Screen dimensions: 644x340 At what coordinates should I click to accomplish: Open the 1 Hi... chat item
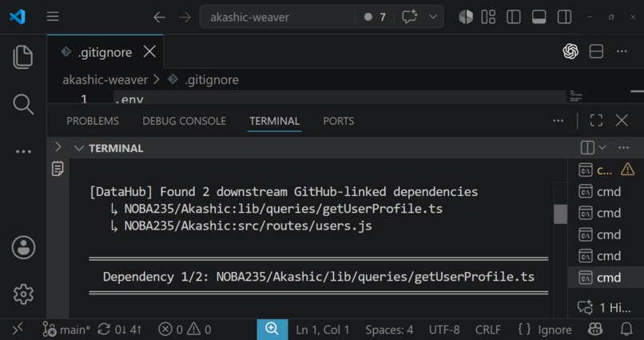(604, 307)
